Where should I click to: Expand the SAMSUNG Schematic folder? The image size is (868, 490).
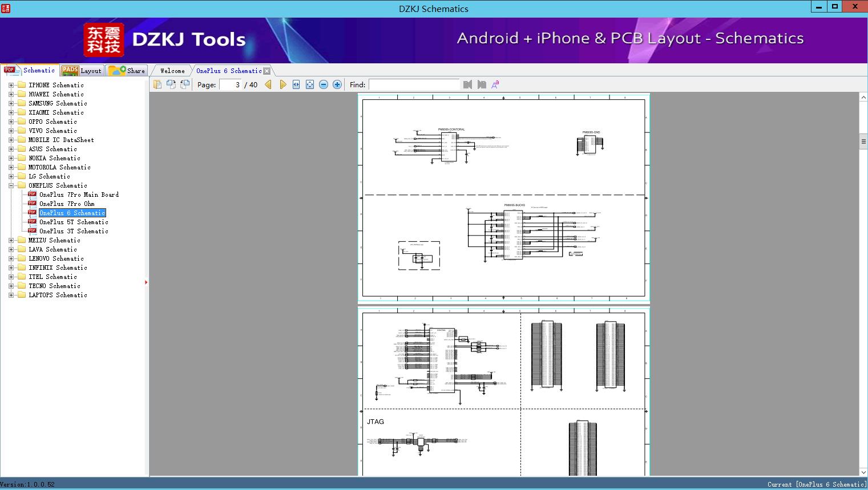coord(11,103)
